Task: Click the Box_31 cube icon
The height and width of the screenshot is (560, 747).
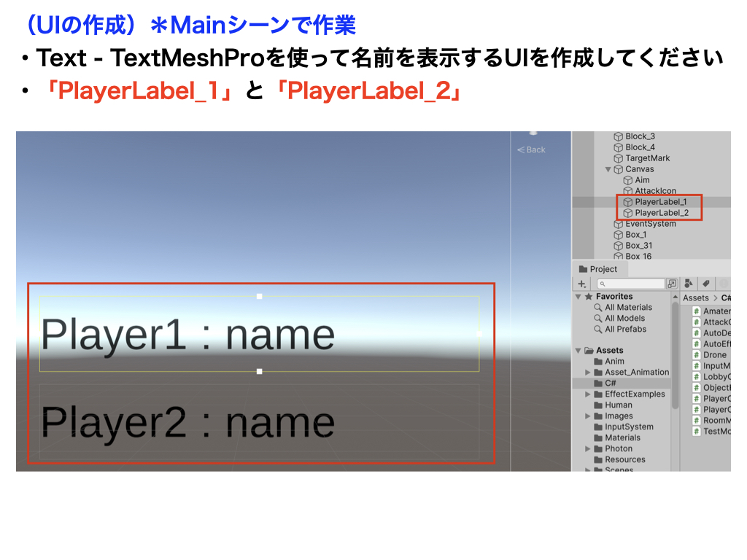Action: point(619,246)
